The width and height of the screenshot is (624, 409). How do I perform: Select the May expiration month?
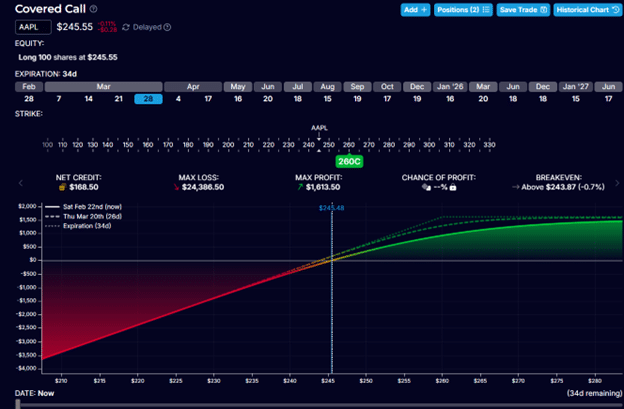point(238,87)
